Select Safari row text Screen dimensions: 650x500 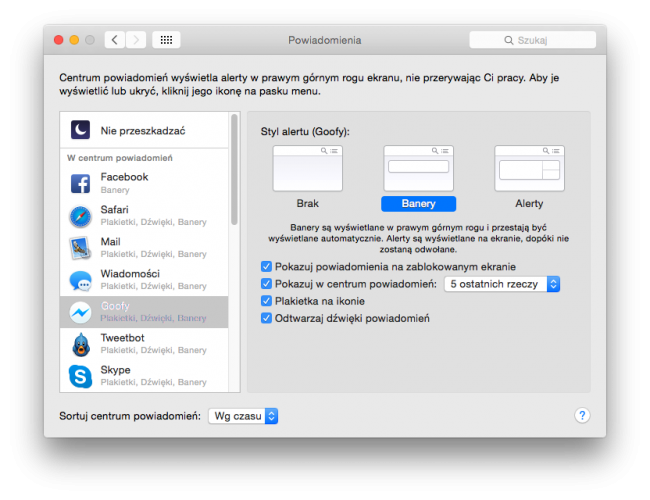point(153,215)
